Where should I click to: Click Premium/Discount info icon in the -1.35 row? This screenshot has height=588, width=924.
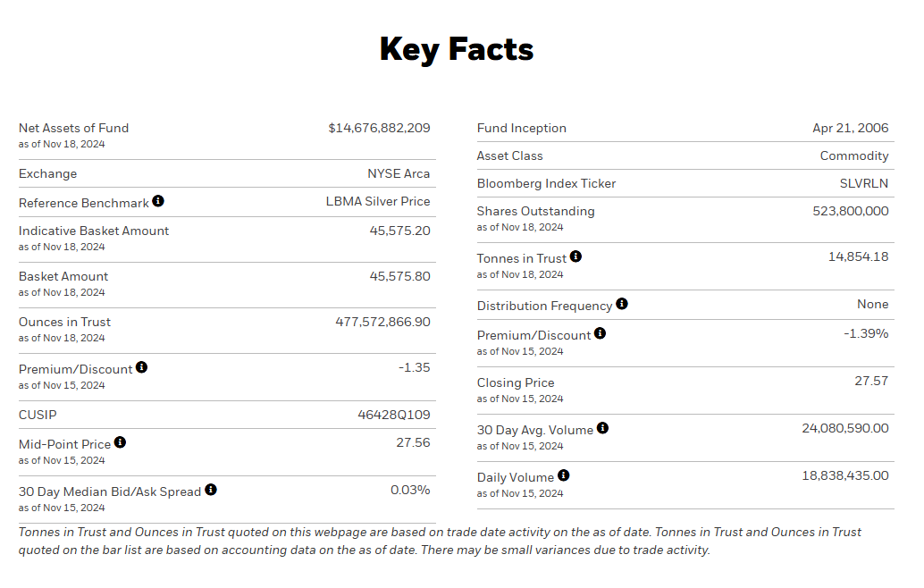pyautogui.click(x=141, y=367)
